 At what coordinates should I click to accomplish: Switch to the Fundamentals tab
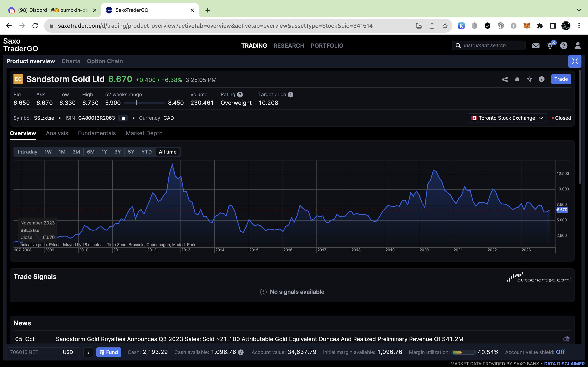coord(97,133)
